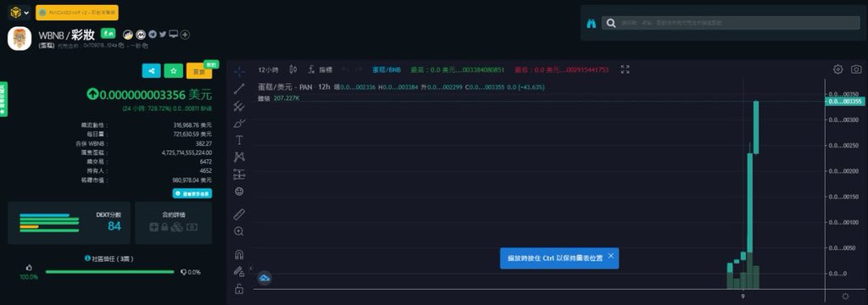Select the pitchfork drawing tool
Viewport: 868px width, 305px height.
[239, 106]
